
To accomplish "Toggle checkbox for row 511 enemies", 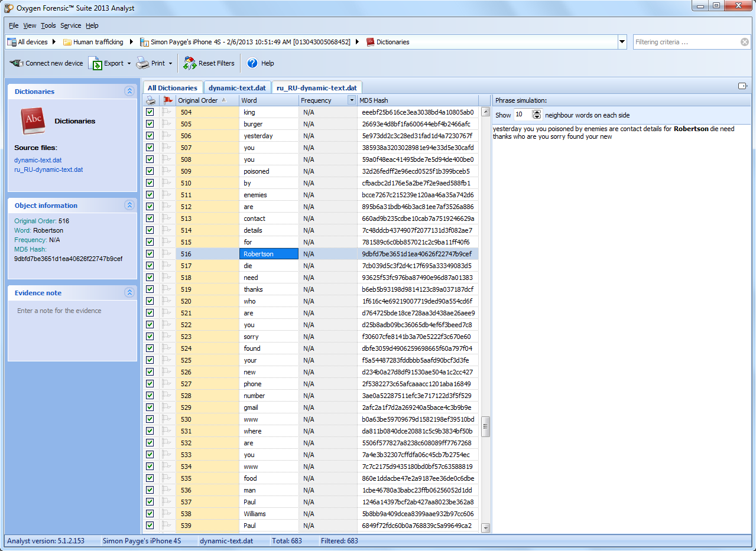I will [150, 195].
